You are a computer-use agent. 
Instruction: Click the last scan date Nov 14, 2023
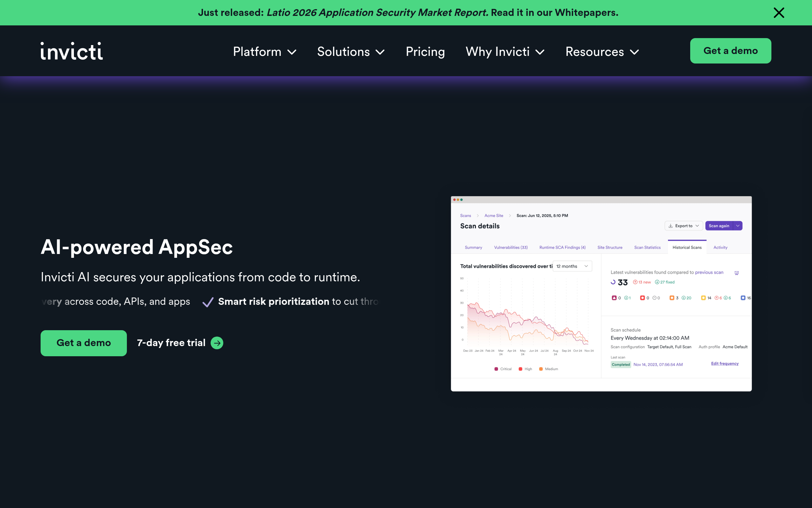coord(658,364)
